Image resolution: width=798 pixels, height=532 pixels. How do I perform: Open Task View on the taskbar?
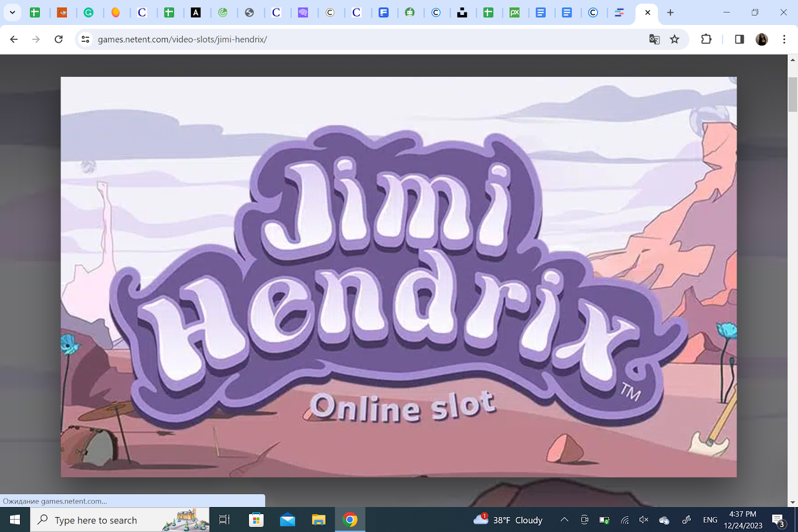pyautogui.click(x=224, y=520)
